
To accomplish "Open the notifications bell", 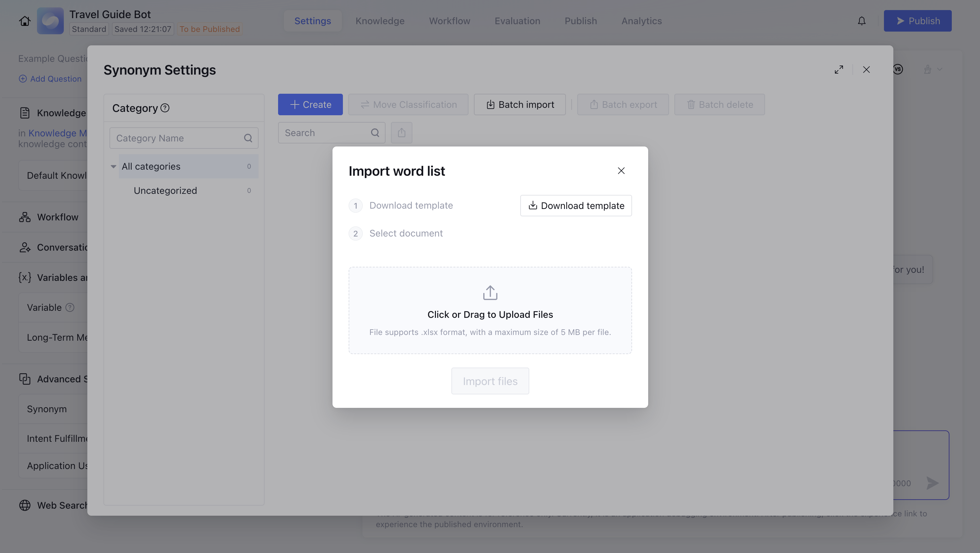I will coord(861,21).
